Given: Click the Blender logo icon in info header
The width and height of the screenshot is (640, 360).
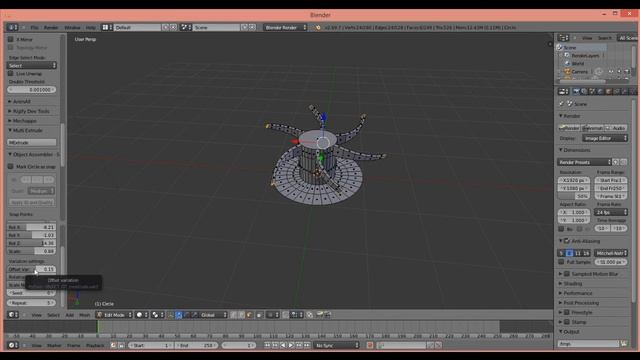Looking at the screenshot, I should pyautogui.click(x=318, y=27).
